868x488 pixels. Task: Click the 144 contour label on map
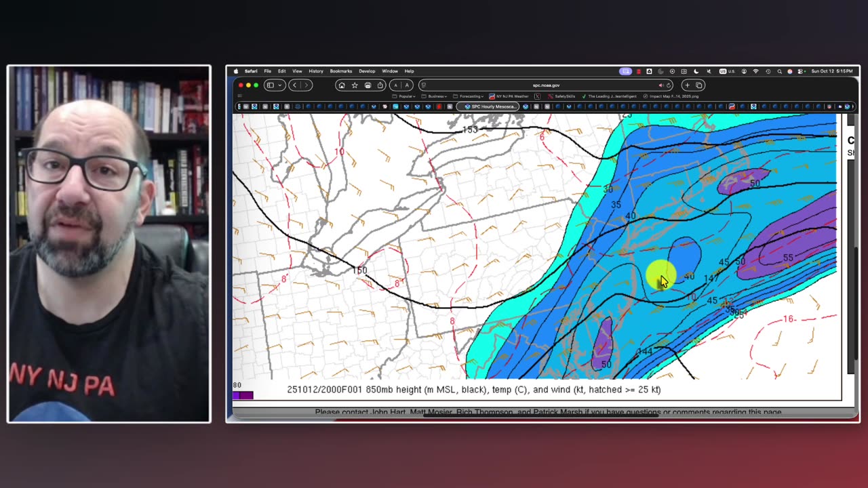tap(645, 352)
